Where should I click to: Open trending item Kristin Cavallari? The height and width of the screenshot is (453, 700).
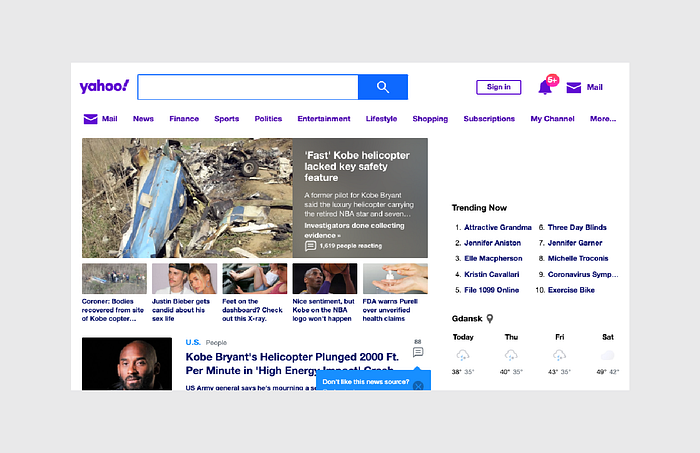pos(492,274)
